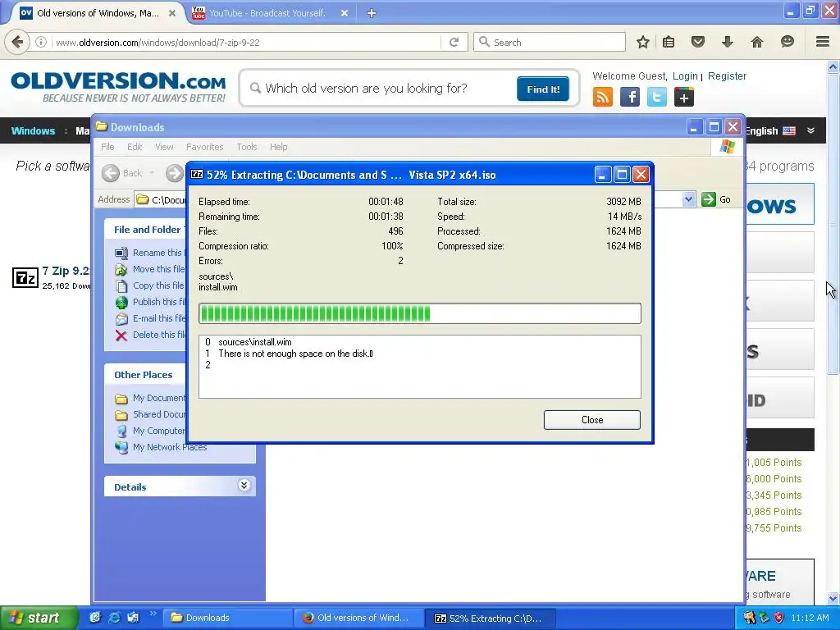This screenshot has height=630, width=840.
Task: Switch to Downloads taskbar button
Action: tap(228, 618)
